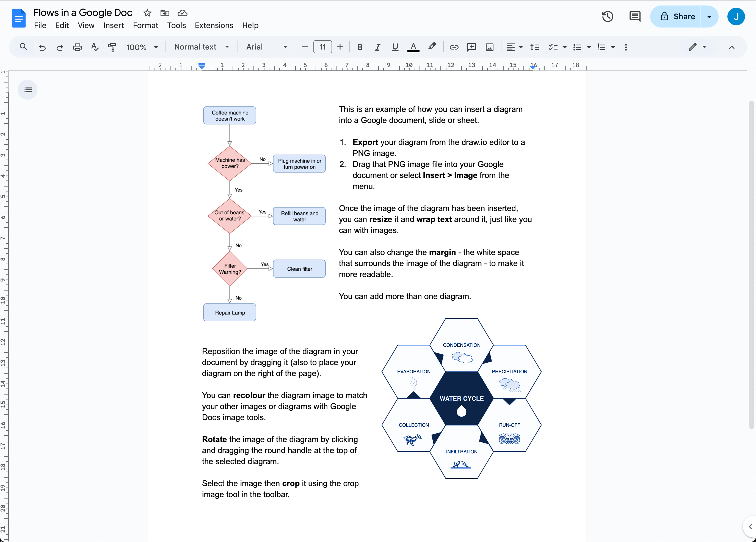756x542 pixels.
Task: Open the text color swatch
Action: pyautogui.click(x=413, y=47)
